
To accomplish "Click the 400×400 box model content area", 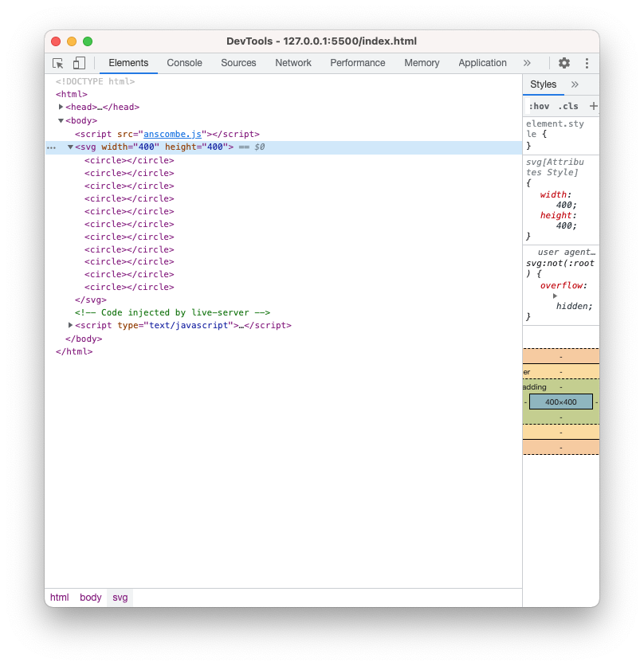I will tap(560, 402).
